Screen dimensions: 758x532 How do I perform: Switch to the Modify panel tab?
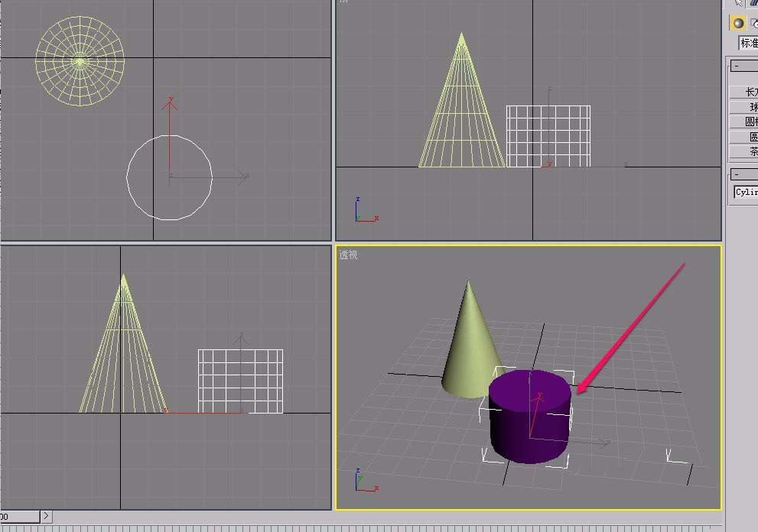[754, 3]
